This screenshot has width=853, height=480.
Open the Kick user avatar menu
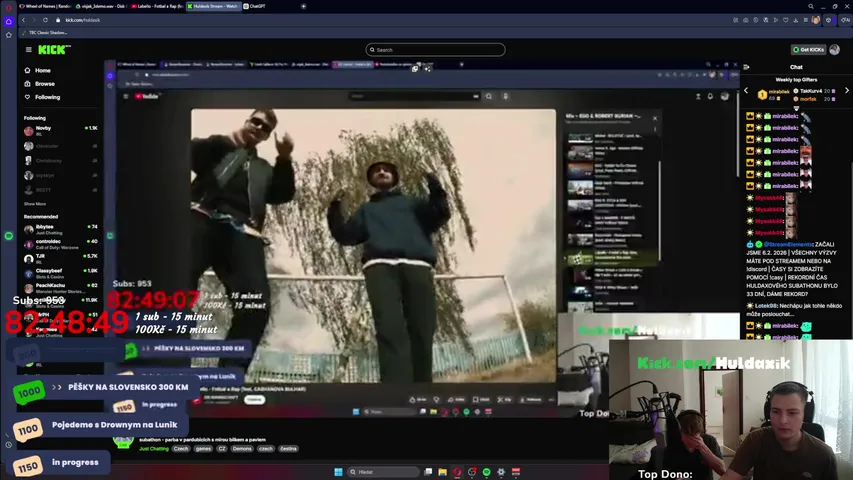(x=835, y=50)
